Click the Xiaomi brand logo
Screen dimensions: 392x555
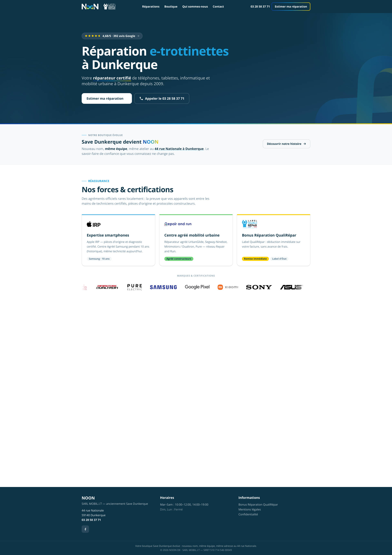click(x=228, y=287)
